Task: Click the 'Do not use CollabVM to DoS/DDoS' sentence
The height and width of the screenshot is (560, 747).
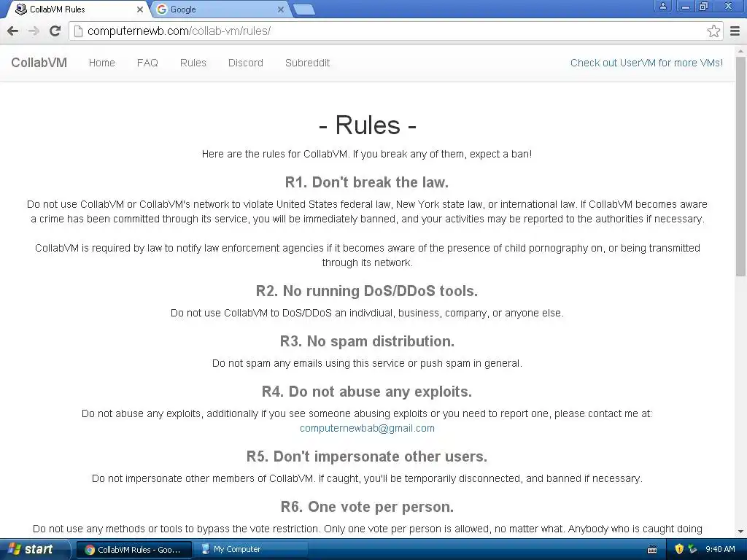Action: pyautogui.click(x=367, y=313)
